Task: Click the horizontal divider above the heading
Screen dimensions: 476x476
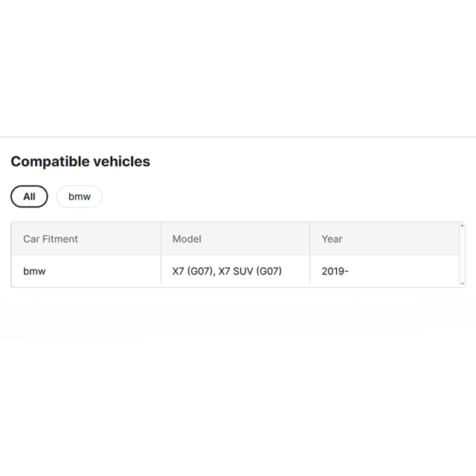Action: (238, 137)
